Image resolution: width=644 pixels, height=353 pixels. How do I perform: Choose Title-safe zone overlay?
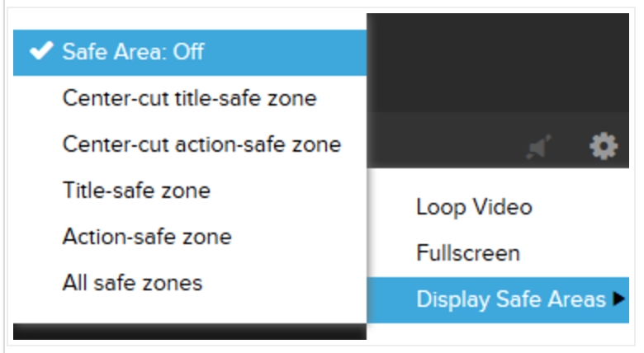pyautogui.click(x=190, y=191)
